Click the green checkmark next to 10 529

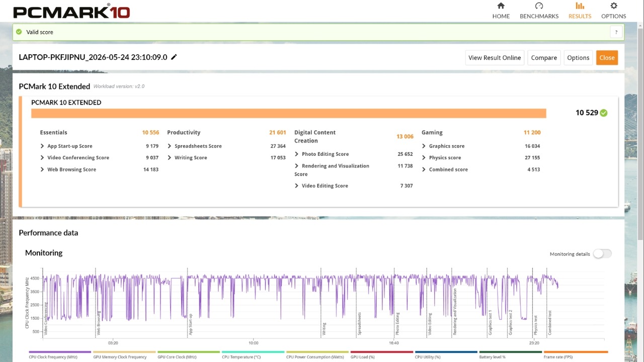click(x=604, y=113)
